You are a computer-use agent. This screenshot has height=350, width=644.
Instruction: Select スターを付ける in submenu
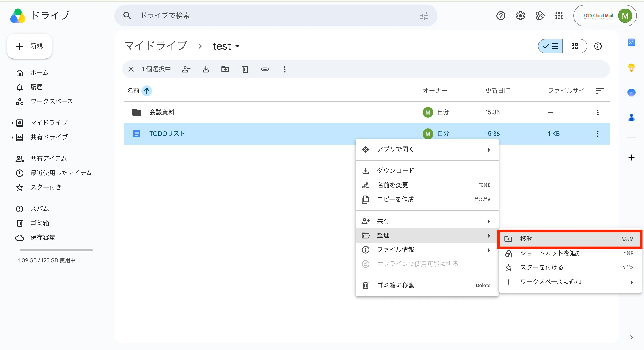pos(570,267)
